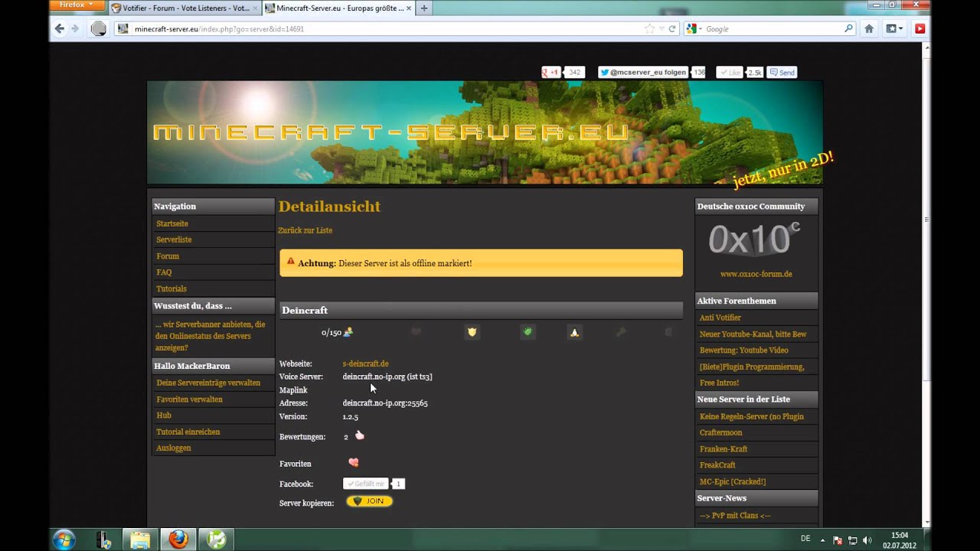980x551 pixels.
Task: Click the Minecraft-Server.eu banner image
Action: point(485,132)
